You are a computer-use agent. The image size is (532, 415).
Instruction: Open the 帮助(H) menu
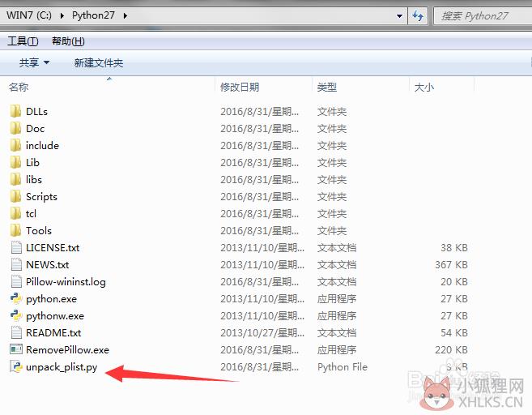click(x=68, y=41)
